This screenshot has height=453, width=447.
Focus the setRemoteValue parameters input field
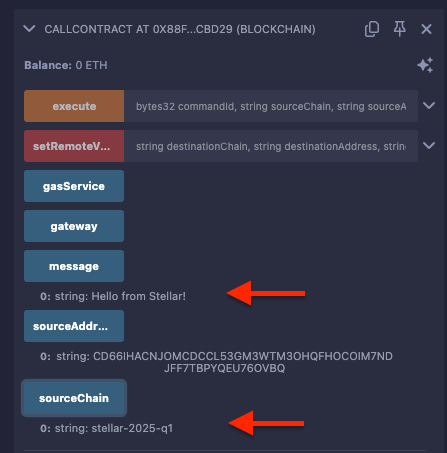[271, 146]
